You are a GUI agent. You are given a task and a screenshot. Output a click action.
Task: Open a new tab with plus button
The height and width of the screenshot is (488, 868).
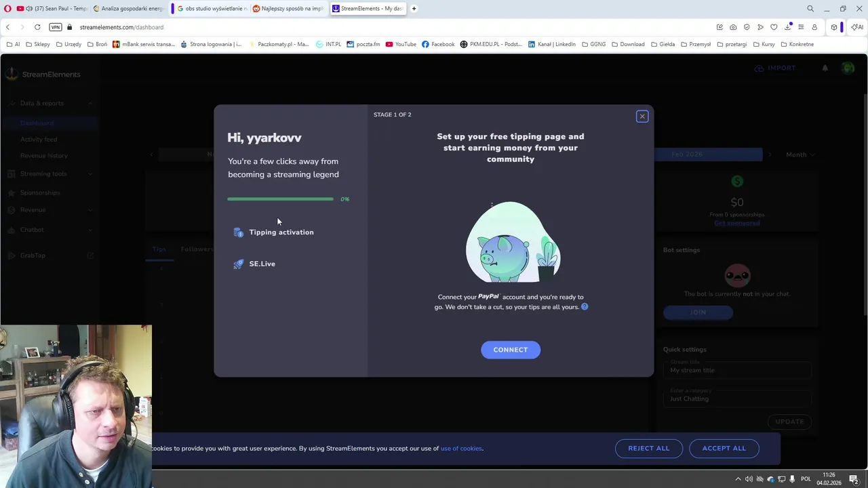(x=414, y=9)
